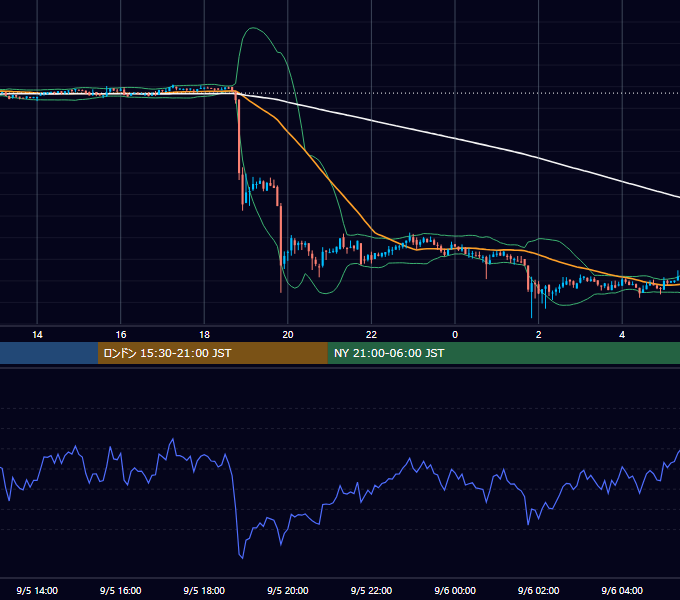This screenshot has width=680, height=600.
Task: Click the 18 hour axis label
Action: (204, 335)
